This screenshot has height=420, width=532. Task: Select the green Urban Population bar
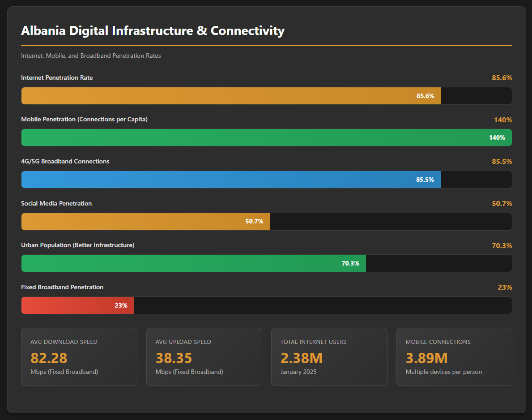click(x=193, y=263)
